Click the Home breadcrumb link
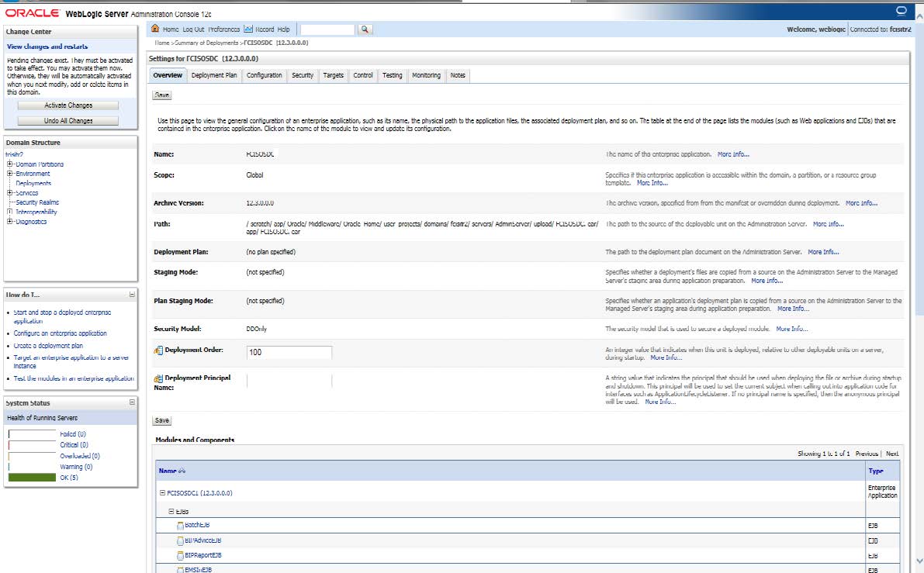Screen dimensions: 924x573 click(x=161, y=43)
